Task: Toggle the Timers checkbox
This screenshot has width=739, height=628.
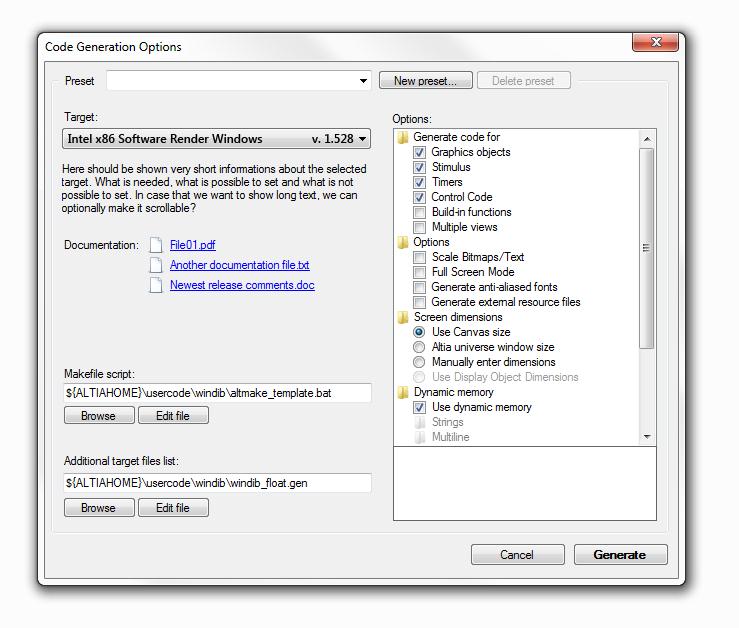Action: coord(419,182)
